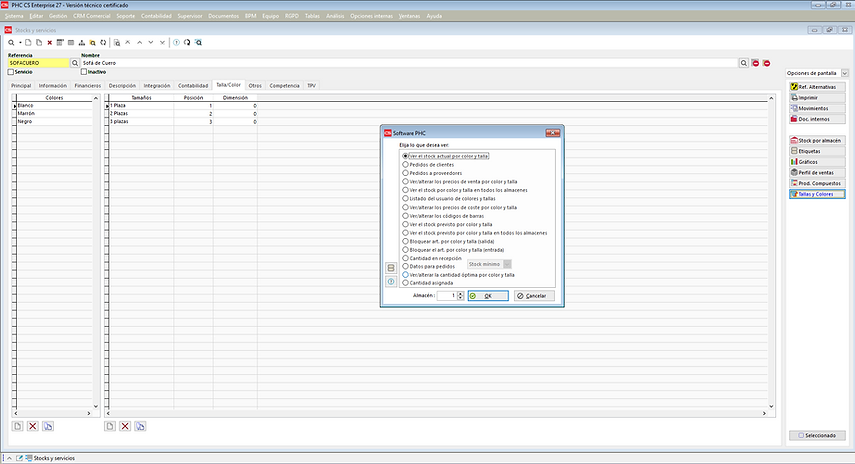Add new size with page icon below Tamaños
Image resolution: width=855 pixels, height=464 pixels.
[110, 426]
